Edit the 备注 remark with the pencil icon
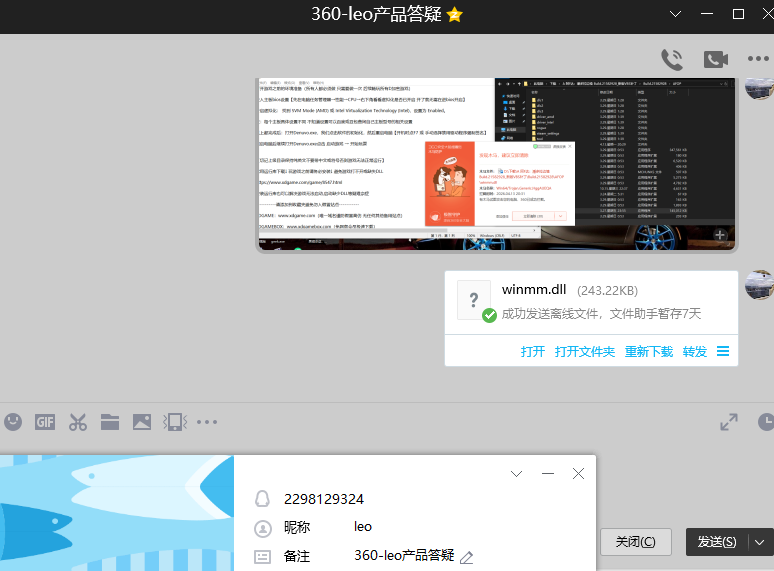 (466, 558)
